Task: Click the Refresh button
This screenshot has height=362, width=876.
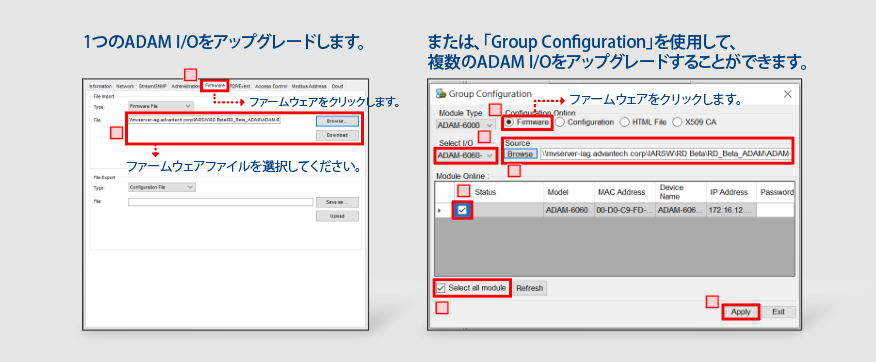Action: pyautogui.click(x=530, y=288)
